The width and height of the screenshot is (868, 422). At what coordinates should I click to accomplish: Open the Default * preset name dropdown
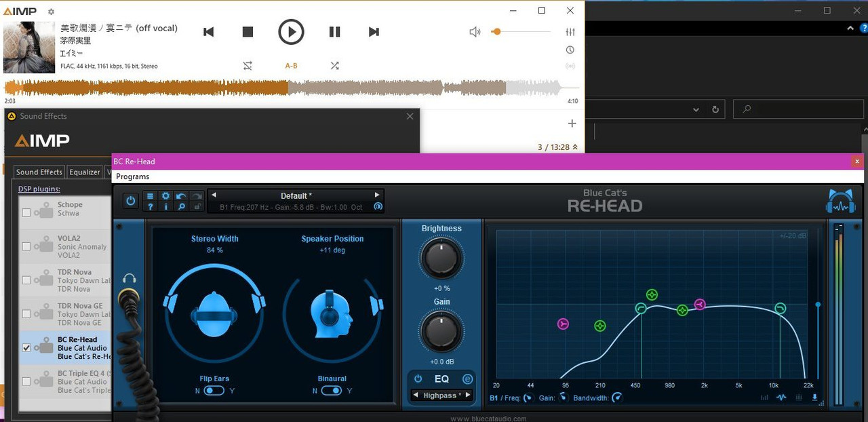[296, 195]
